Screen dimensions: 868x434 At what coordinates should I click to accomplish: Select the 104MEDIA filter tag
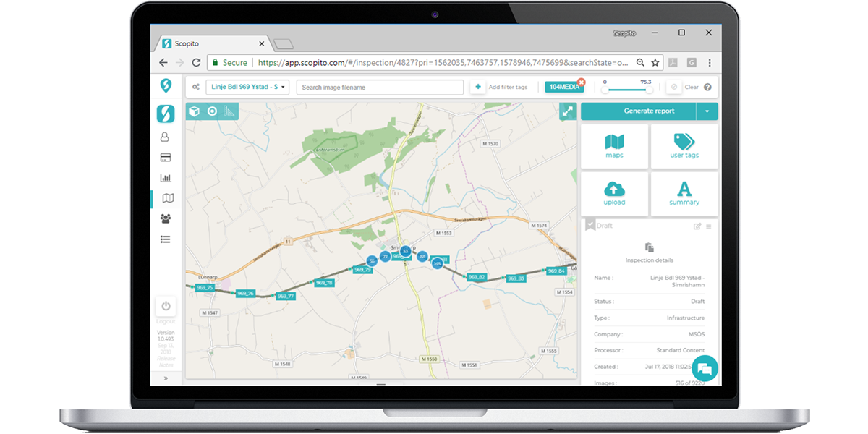pos(563,88)
